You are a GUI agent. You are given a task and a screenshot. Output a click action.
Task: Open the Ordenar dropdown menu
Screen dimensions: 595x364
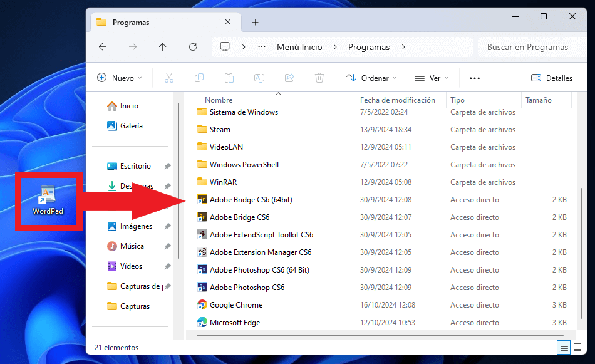(x=371, y=78)
